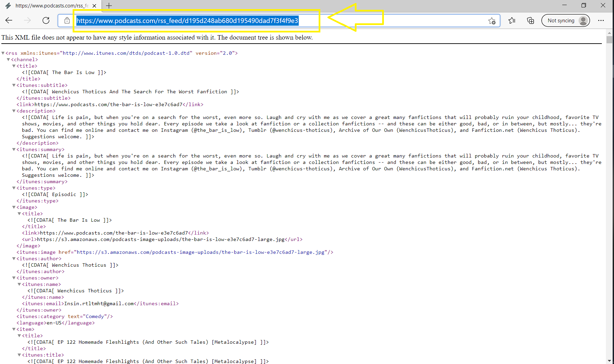The width and height of the screenshot is (614, 364).
Task: Collapse the first item element
Action: tap(14, 329)
